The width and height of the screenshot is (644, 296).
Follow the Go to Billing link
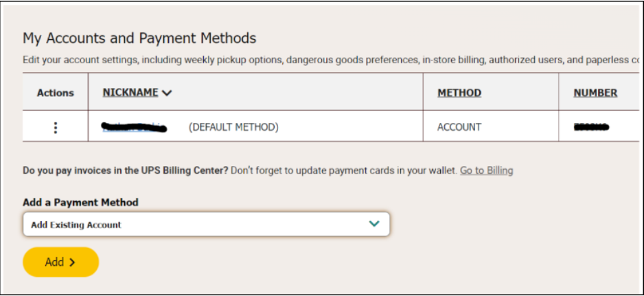point(486,170)
